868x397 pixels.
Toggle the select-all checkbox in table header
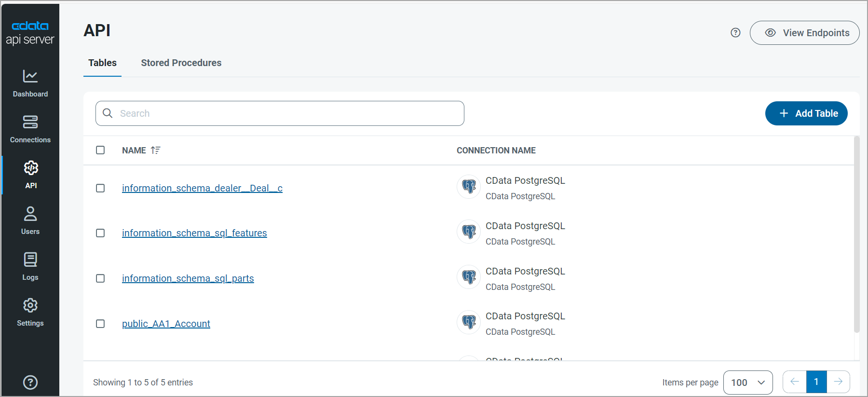pyautogui.click(x=100, y=150)
